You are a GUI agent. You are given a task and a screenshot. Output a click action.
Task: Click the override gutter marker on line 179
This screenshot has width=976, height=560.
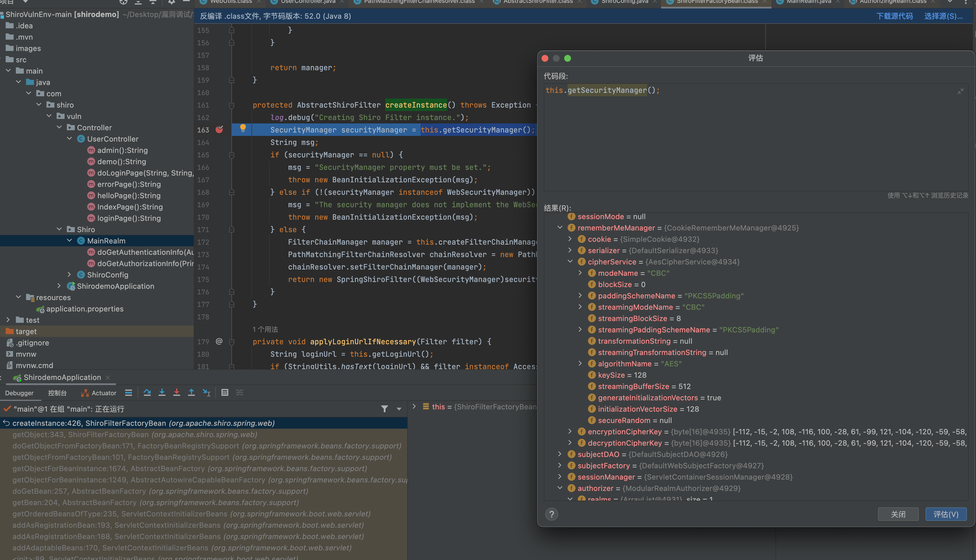(219, 341)
